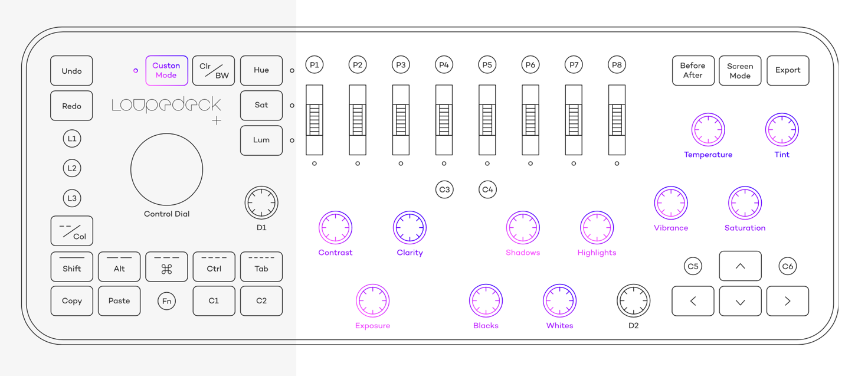This screenshot has width=868, height=376.
Task: Toggle Clr/BW color to black-and-white
Action: pos(213,70)
